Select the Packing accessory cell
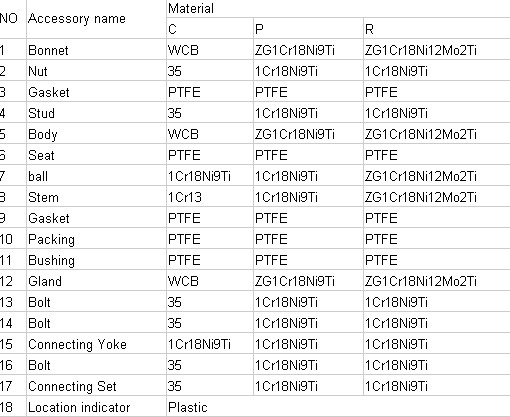Screen dimensions: 510x417 (96, 239)
